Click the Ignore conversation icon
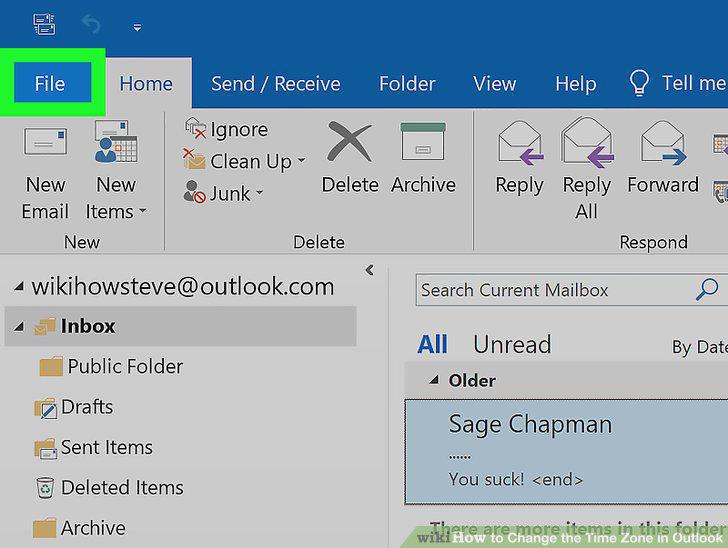Image resolution: width=728 pixels, height=548 pixels. tap(195, 129)
